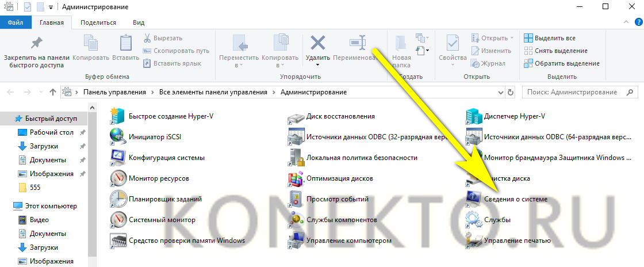Expand the Открыть dropdown arrow

512,38
